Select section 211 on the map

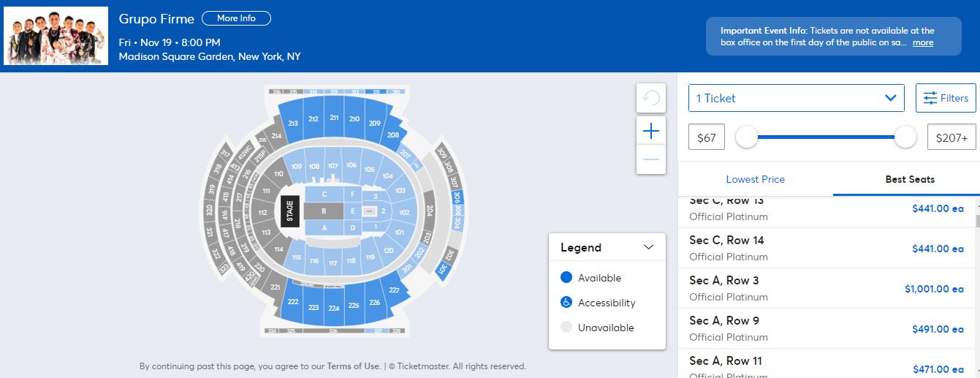pyautogui.click(x=334, y=117)
